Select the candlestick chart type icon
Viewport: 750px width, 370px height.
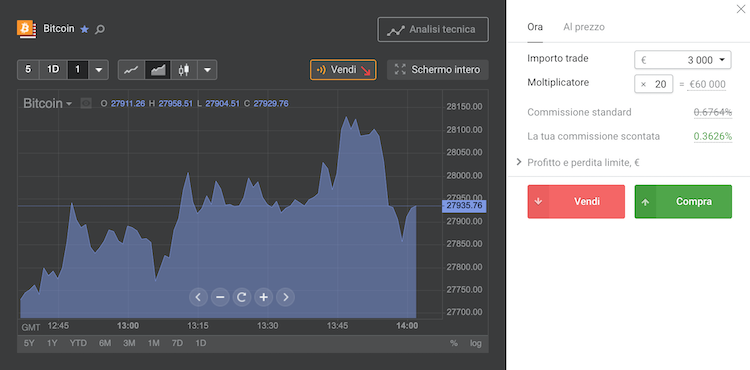coord(184,70)
